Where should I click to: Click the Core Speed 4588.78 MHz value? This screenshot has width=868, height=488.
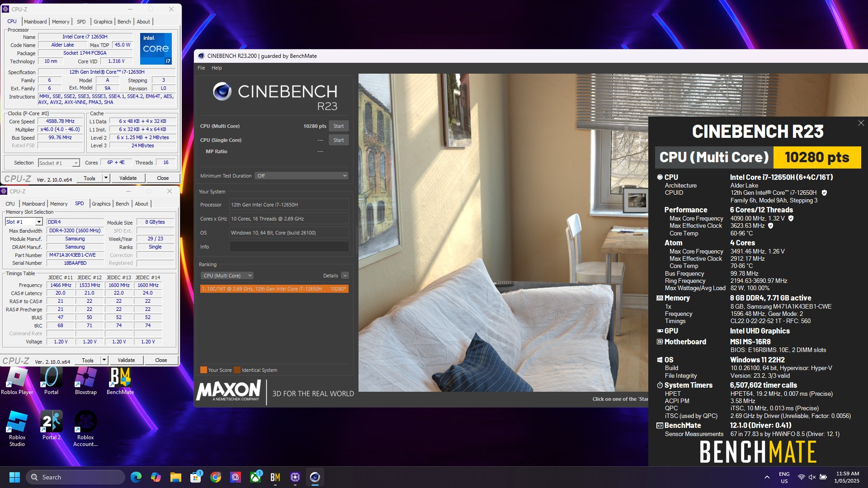click(60, 121)
